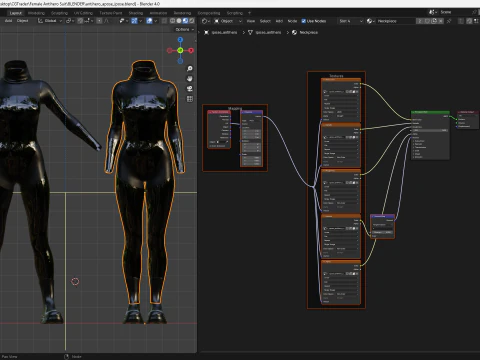
Task: Open the 3D viewport Add menu
Action: pos(9,21)
